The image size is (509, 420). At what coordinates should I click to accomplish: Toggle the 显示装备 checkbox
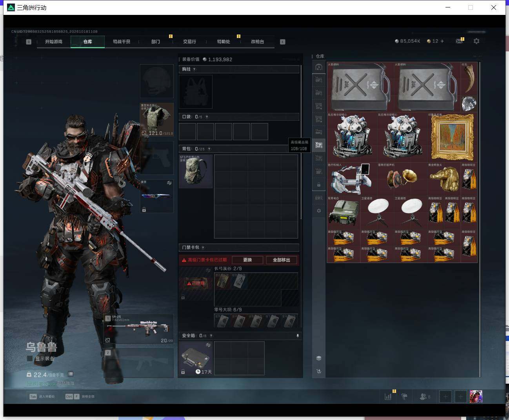[x=29, y=358]
